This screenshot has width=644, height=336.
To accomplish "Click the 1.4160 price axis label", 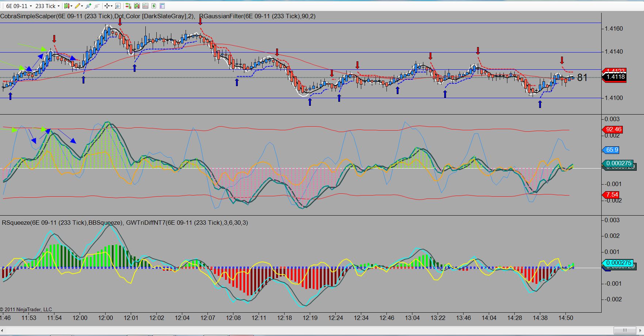I will 614,28.
